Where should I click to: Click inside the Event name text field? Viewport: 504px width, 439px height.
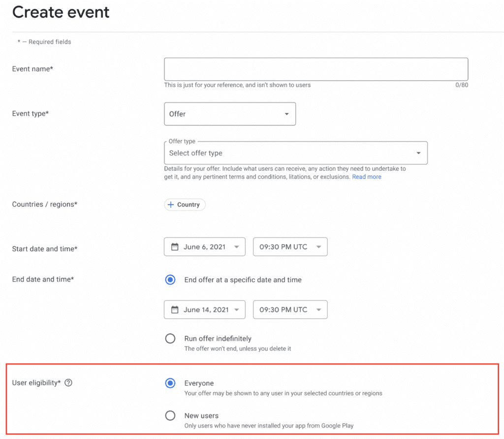(x=315, y=69)
